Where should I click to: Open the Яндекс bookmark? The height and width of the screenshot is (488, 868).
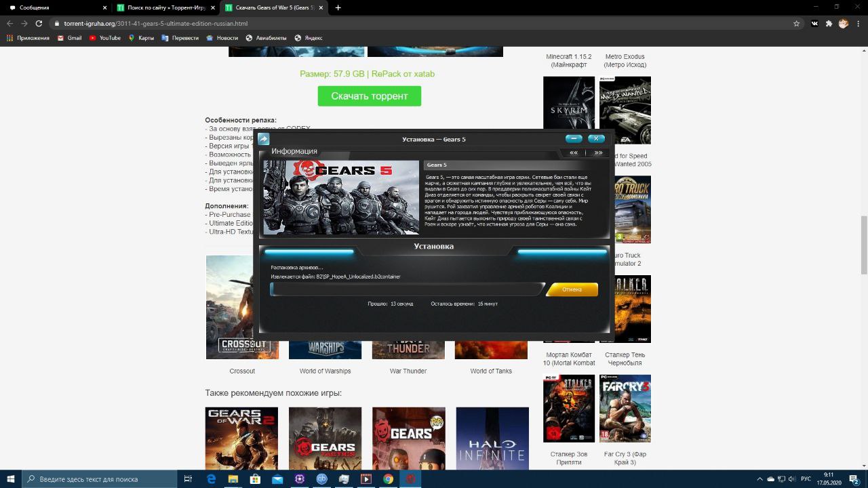click(x=309, y=38)
